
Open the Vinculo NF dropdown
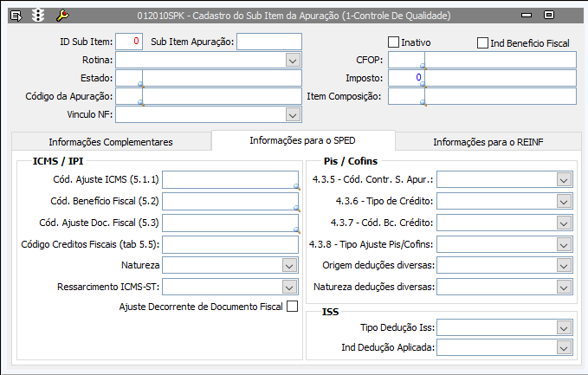click(x=292, y=114)
